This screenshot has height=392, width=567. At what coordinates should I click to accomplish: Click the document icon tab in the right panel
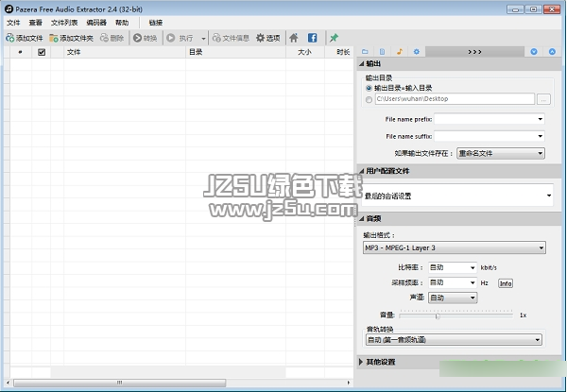(382, 52)
